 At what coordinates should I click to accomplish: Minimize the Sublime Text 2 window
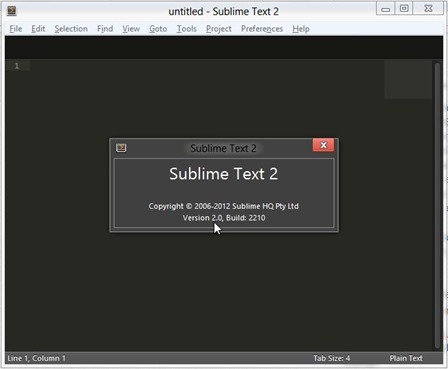click(386, 9)
